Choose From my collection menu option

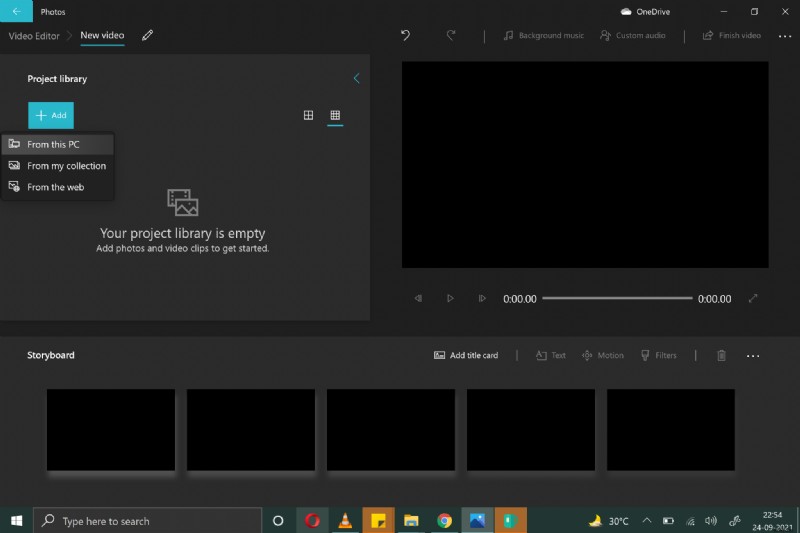58,166
